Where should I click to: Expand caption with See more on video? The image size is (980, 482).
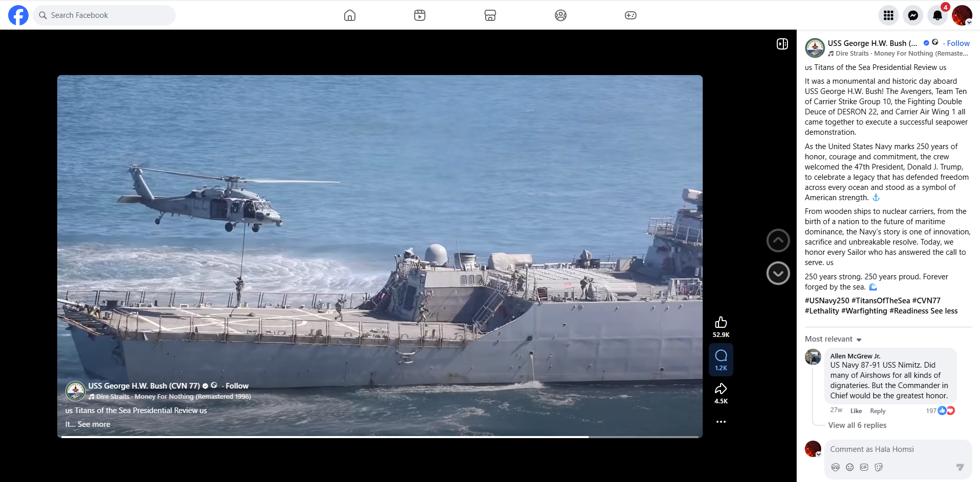click(93, 424)
